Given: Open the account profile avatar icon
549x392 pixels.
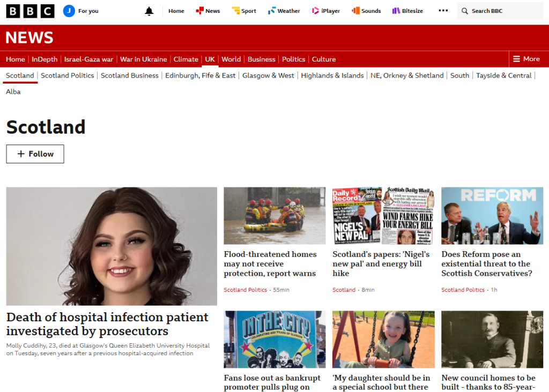Looking at the screenshot, I should [x=69, y=11].
